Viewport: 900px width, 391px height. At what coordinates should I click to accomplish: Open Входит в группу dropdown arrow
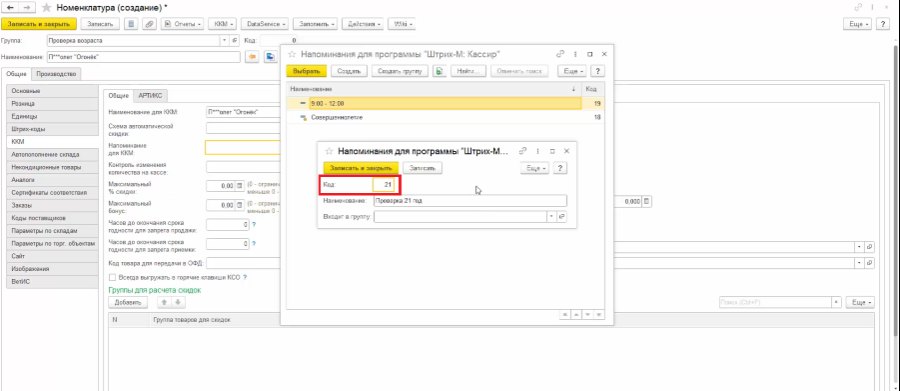pos(552,216)
